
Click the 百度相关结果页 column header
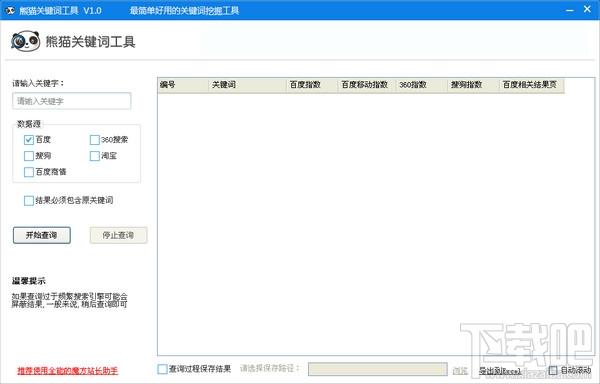tap(532, 85)
